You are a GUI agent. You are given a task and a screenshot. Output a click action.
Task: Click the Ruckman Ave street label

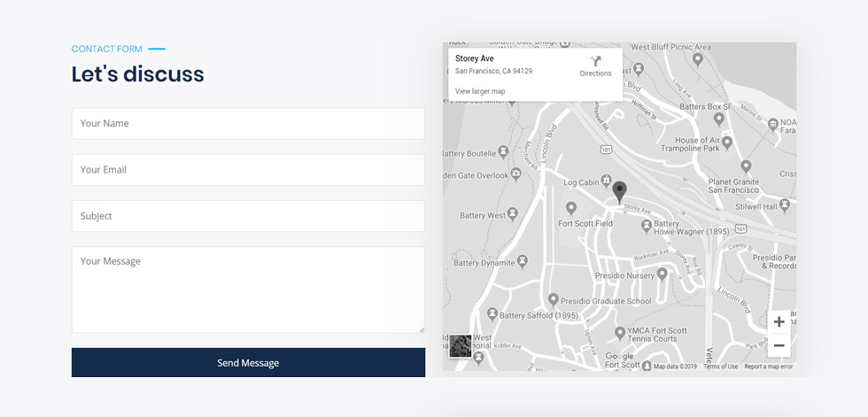coord(652,255)
